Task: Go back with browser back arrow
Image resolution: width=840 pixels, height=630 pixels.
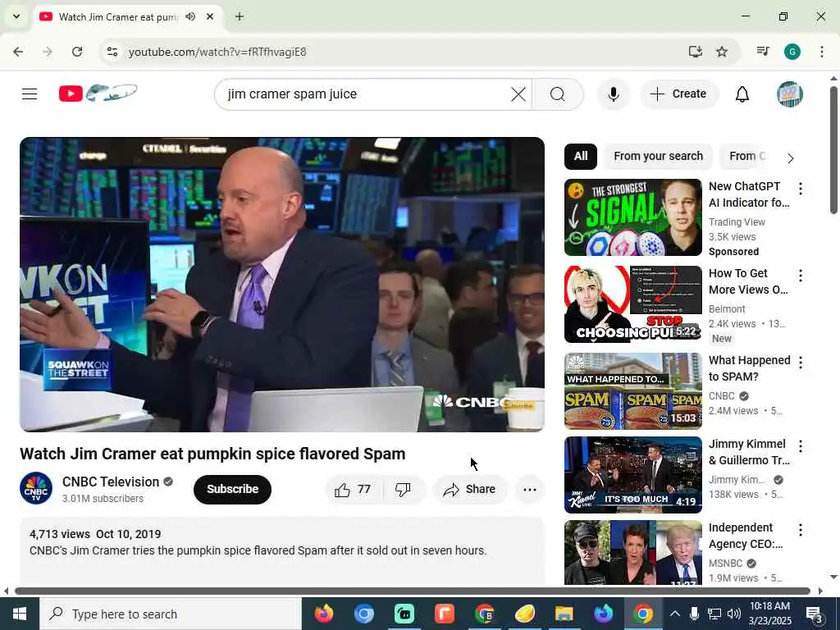Action: point(18,52)
